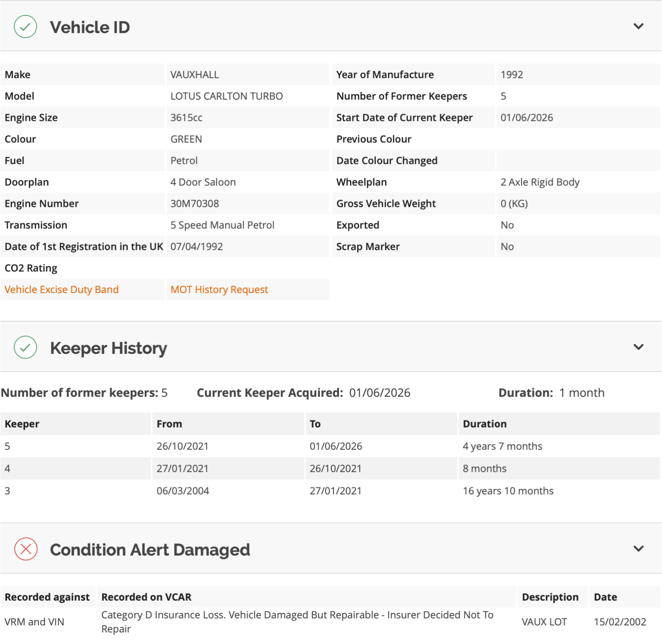
Task: Collapse the Keeper History section chevron
Action: click(638, 347)
